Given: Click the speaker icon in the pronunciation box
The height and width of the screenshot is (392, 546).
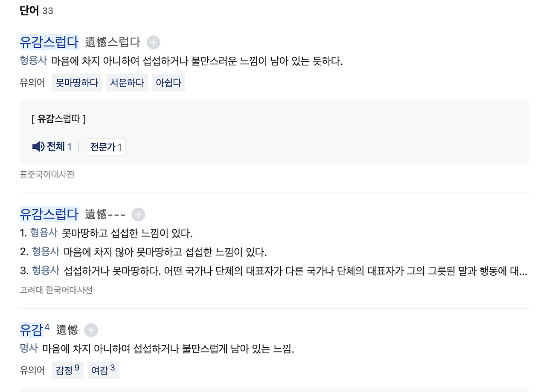Looking at the screenshot, I should tap(38, 147).
